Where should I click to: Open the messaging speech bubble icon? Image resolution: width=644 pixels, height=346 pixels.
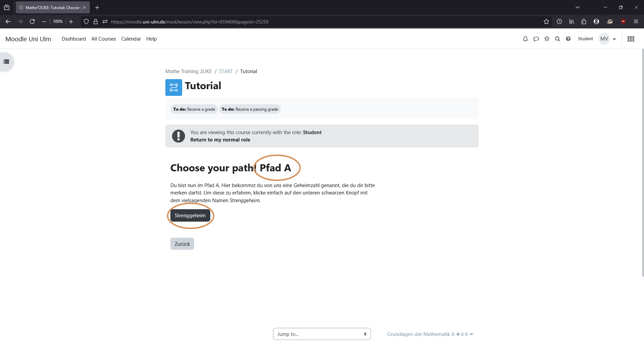[x=536, y=39]
